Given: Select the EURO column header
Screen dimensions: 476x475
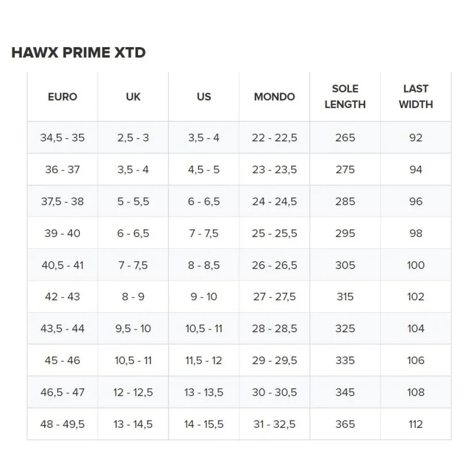Looking at the screenshot, I should 62,97.
